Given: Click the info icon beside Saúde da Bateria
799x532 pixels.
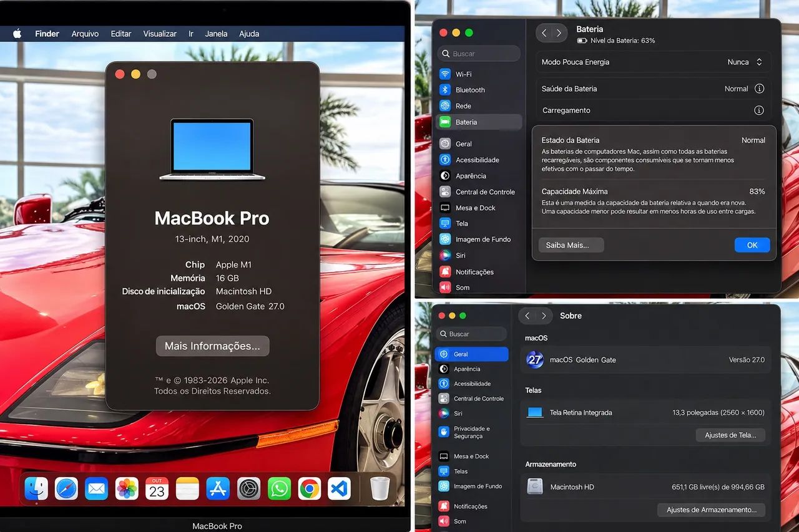Looking at the screenshot, I should coord(759,89).
